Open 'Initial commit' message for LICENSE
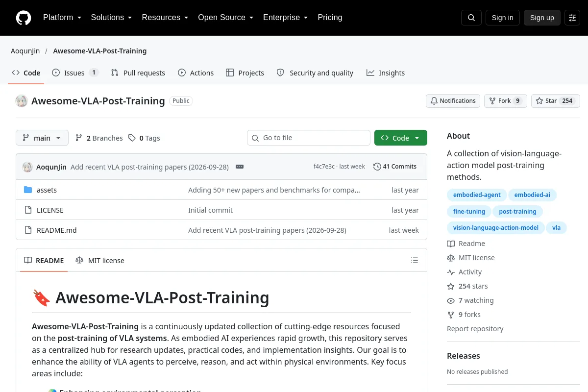Viewport: 588px width, 392px height. coord(210,210)
